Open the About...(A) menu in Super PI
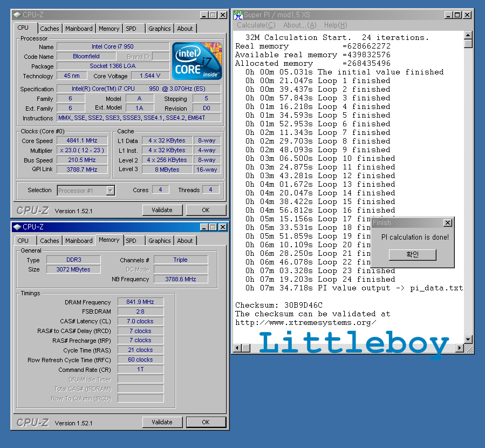 point(300,25)
